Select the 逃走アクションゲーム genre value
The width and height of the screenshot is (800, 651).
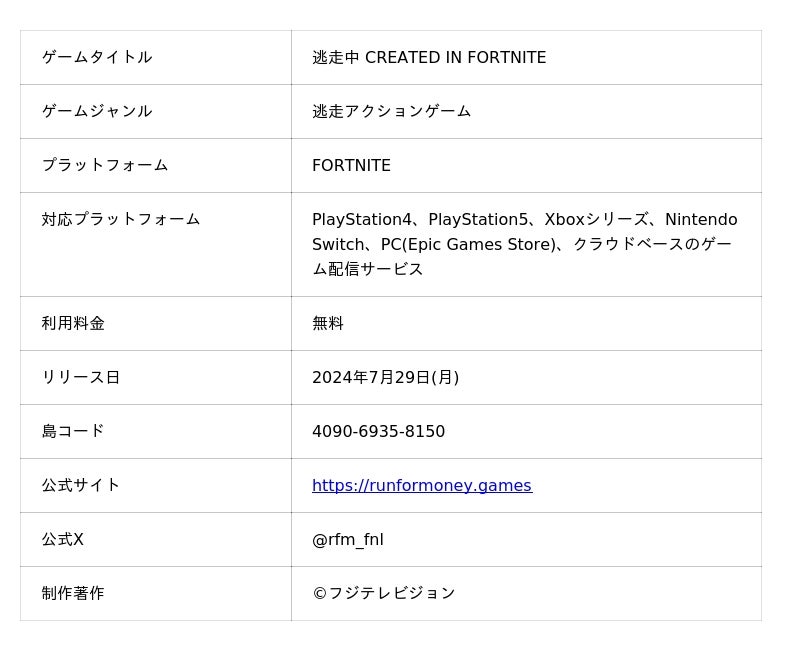(391, 112)
